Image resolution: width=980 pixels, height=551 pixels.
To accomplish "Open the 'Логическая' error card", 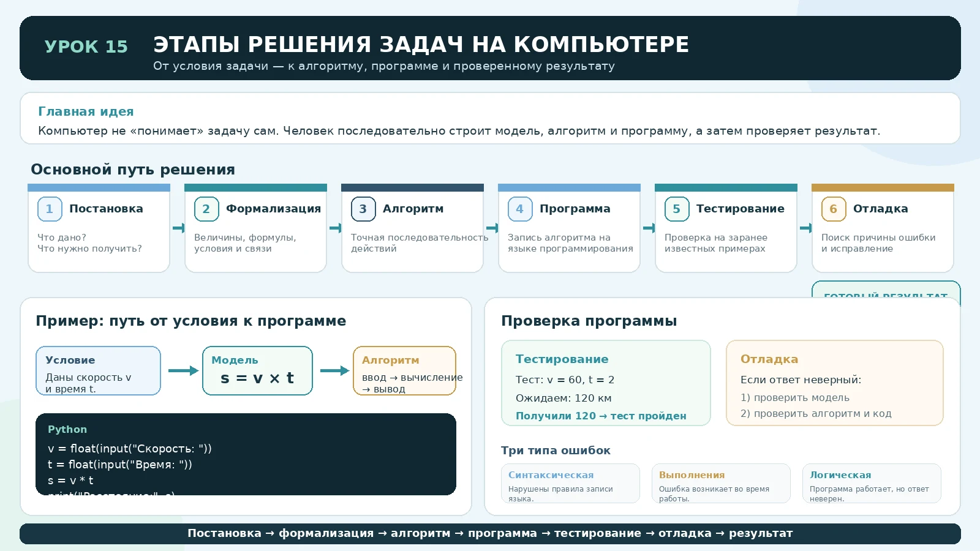I will [872, 484].
